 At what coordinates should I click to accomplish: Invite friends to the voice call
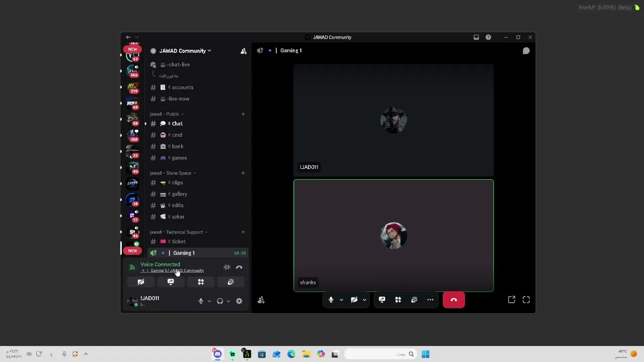[x=261, y=300]
